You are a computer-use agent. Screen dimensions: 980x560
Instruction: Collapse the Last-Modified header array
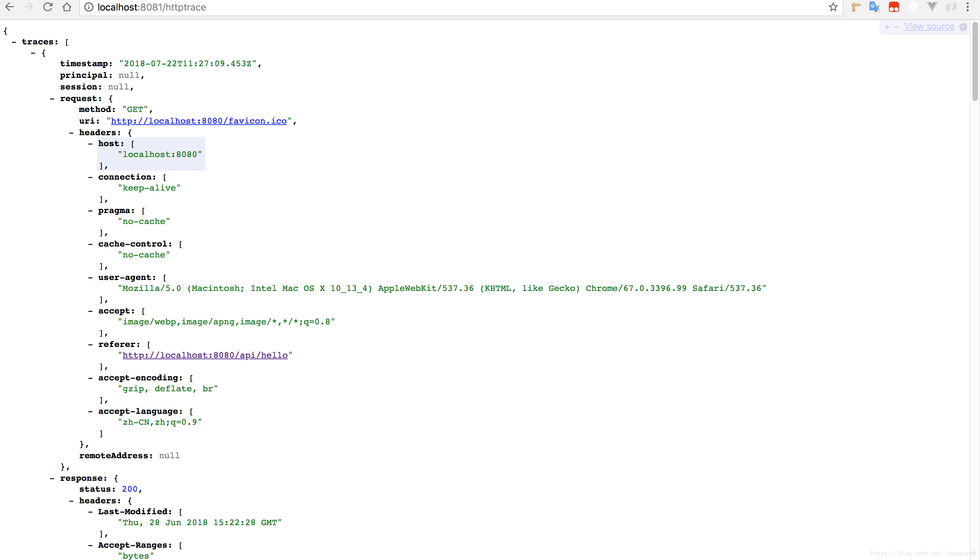[90, 512]
